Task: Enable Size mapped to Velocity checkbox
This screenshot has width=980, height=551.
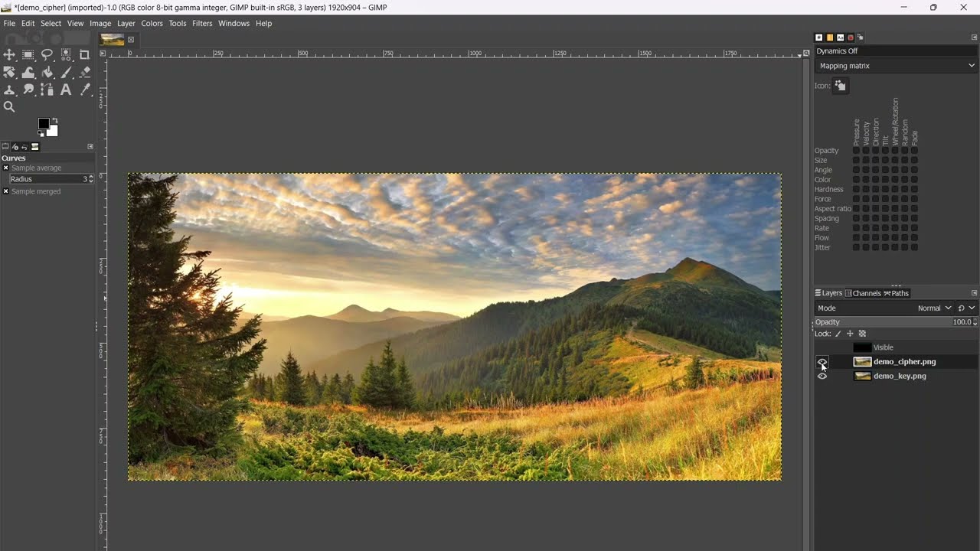Action: pyautogui.click(x=866, y=161)
